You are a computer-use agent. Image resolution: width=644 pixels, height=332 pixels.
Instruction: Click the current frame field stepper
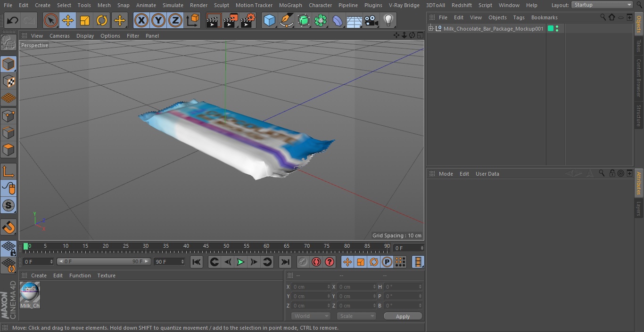[x=422, y=248]
